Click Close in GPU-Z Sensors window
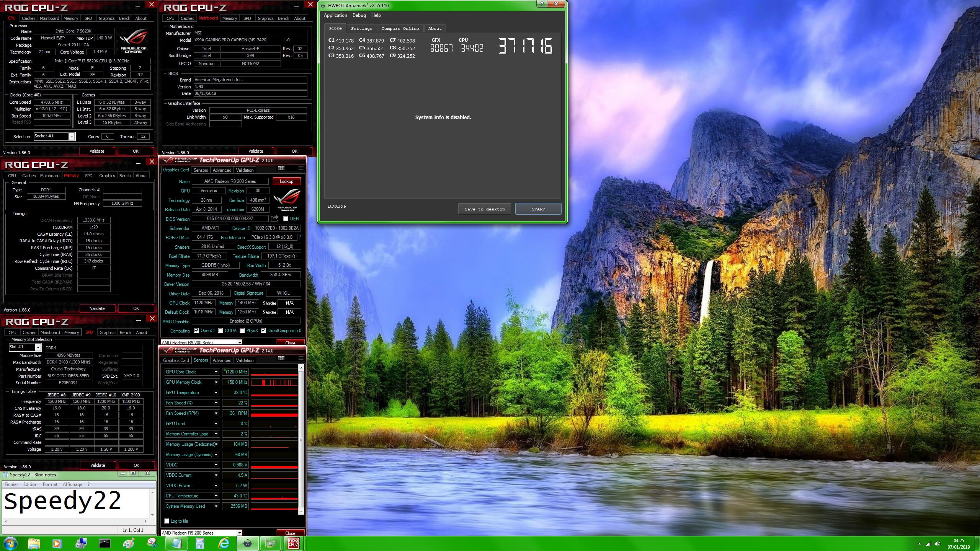Viewport: 980px width, 551px height. [290, 533]
